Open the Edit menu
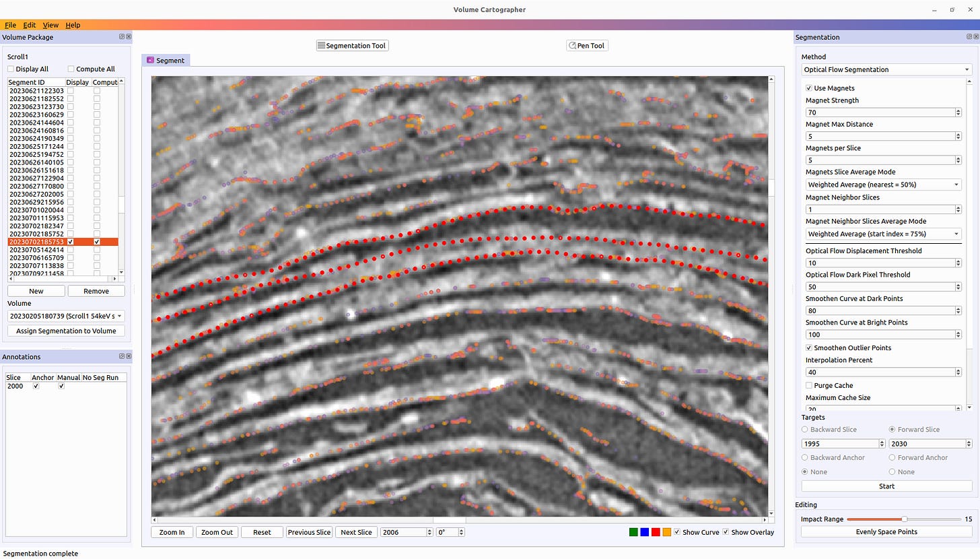This screenshot has width=980, height=559. pyautogui.click(x=30, y=25)
